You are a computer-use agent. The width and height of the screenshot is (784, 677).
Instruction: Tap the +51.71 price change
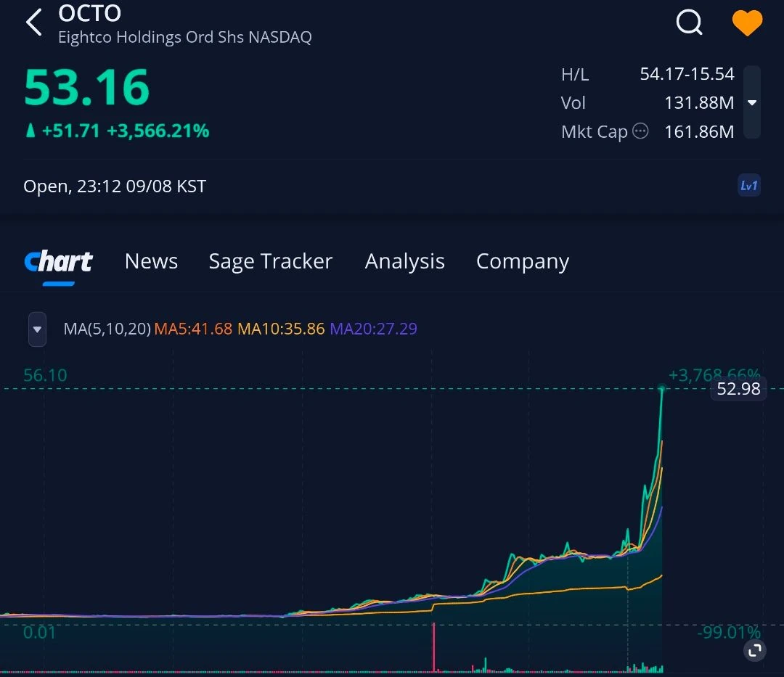click(71, 131)
